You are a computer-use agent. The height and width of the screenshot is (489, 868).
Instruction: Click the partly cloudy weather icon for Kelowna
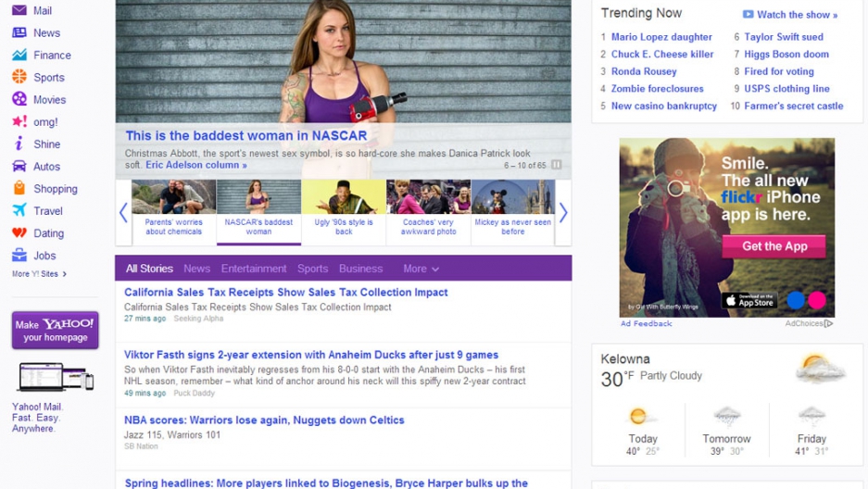coord(821,369)
